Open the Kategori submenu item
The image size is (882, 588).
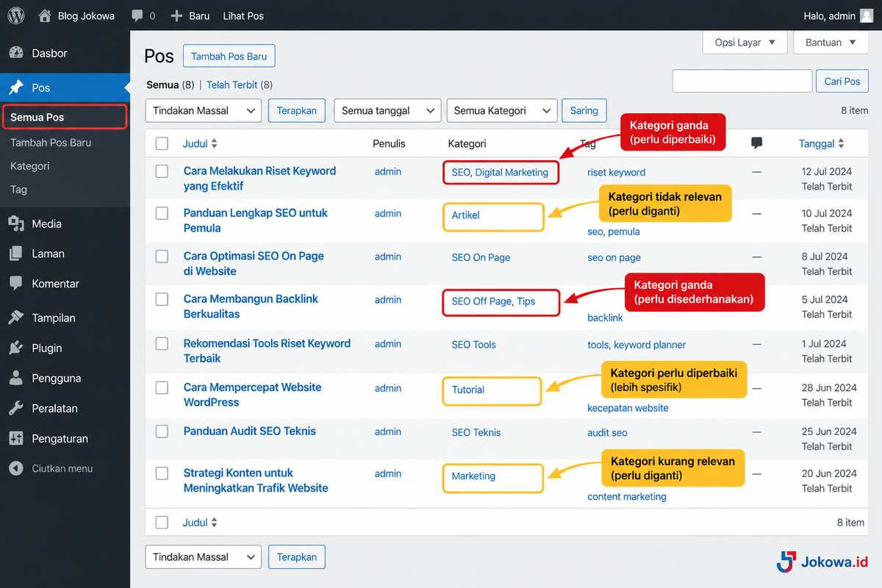(x=30, y=166)
